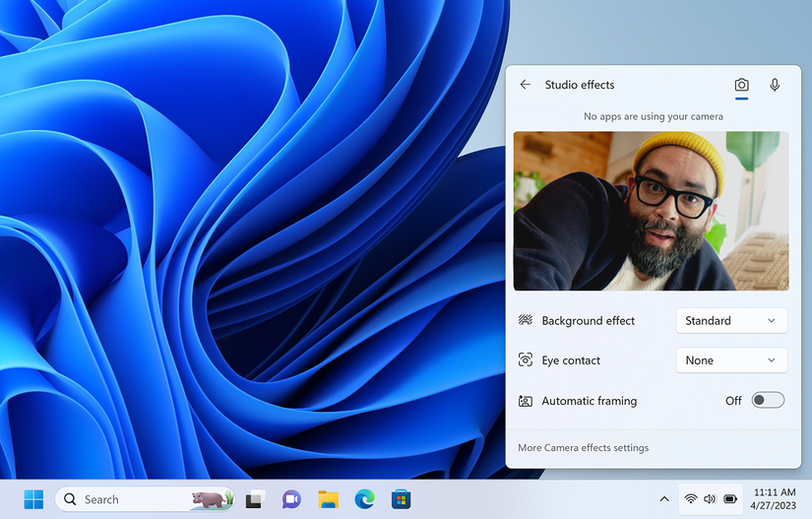Screen dimensions: 812x519
Task: Show hidden system tray icons
Action: tap(663, 499)
